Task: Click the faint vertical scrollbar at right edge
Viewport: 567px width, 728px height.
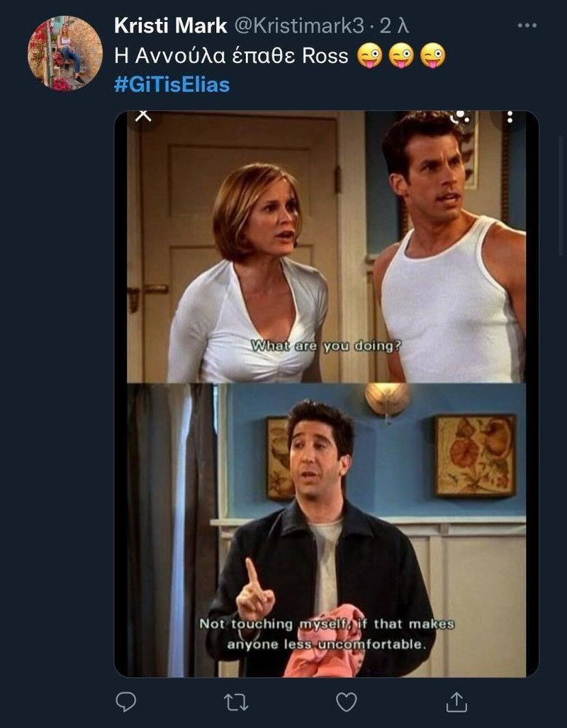Action: pyautogui.click(x=562, y=195)
